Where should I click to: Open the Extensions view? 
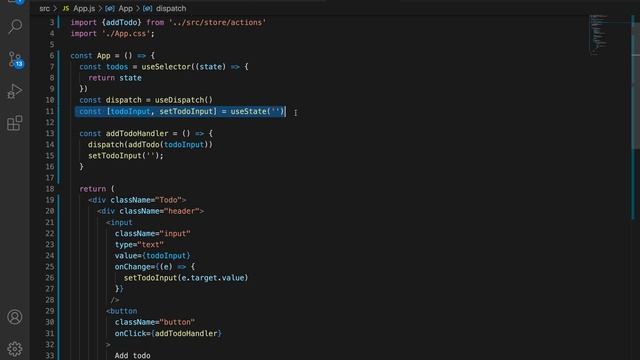[15, 123]
